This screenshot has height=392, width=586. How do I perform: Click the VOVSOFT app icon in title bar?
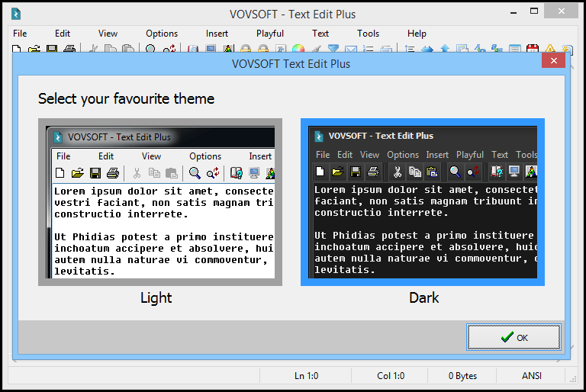(16, 14)
